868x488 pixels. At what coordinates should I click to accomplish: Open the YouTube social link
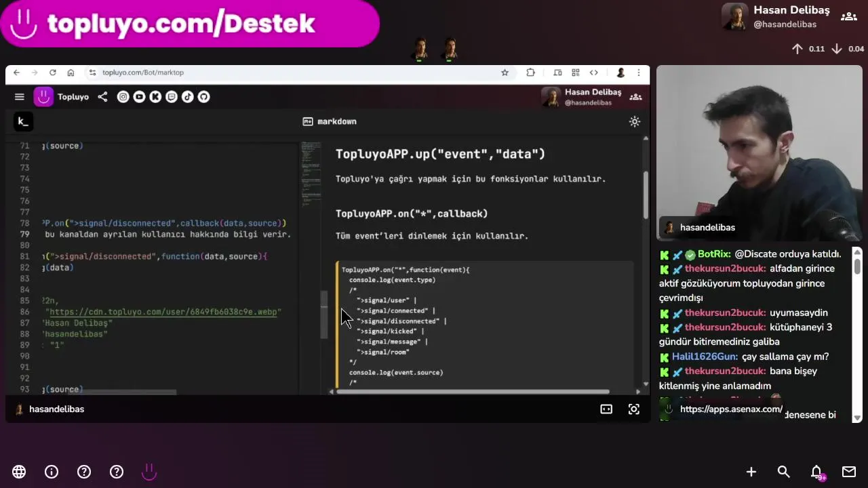[x=139, y=97]
